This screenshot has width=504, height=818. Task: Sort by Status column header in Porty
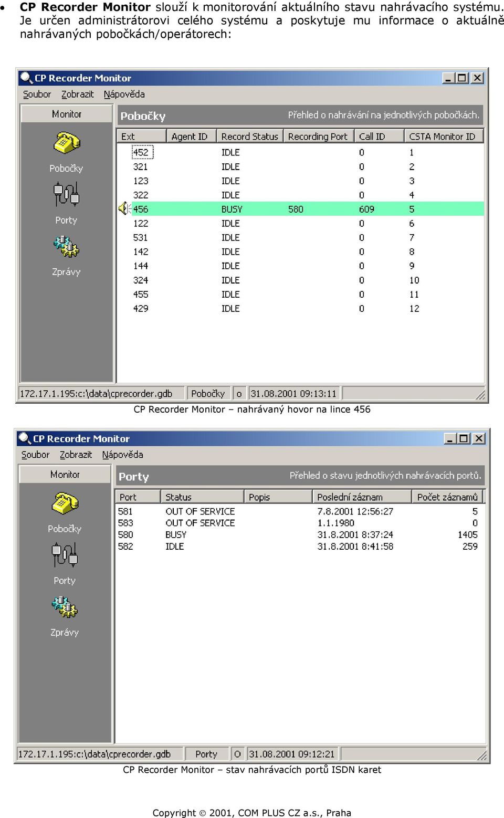[202, 497]
